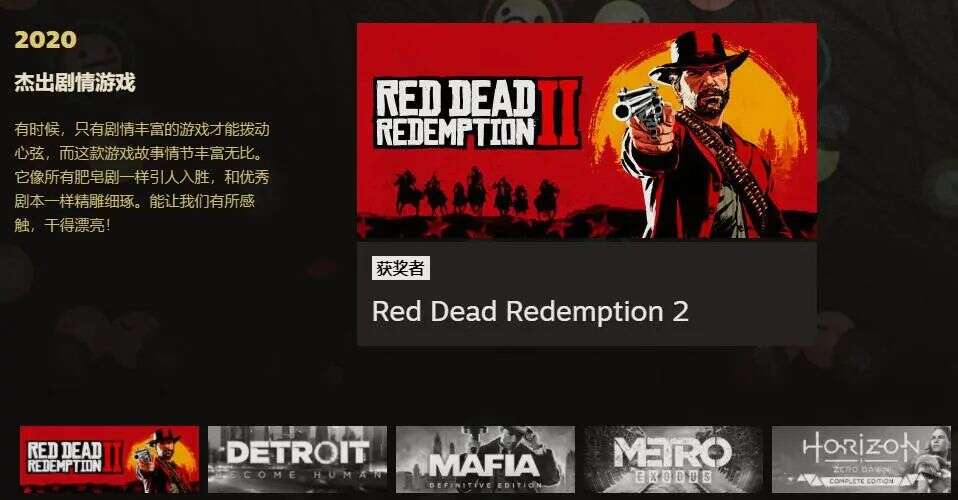The image size is (958, 500).
Task: Click the HORIZON logo text in thumbnail
Action: 860,449
